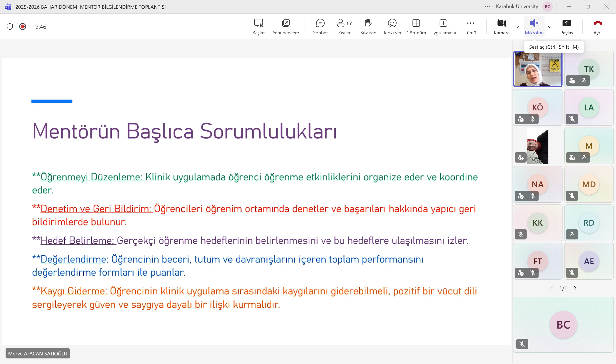
Task: Click the Başlat button
Action: click(x=259, y=26)
